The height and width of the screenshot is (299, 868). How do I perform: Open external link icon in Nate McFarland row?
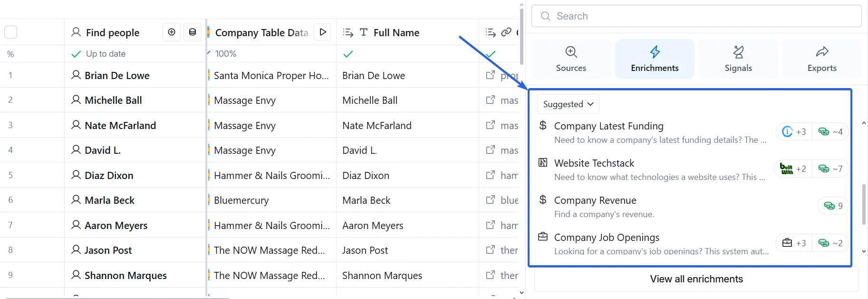pyautogui.click(x=491, y=125)
